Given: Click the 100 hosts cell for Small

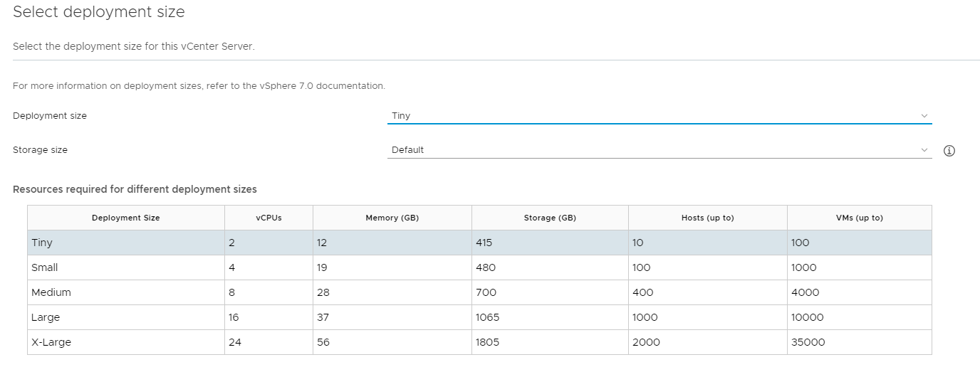Looking at the screenshot, I should 708,267.
